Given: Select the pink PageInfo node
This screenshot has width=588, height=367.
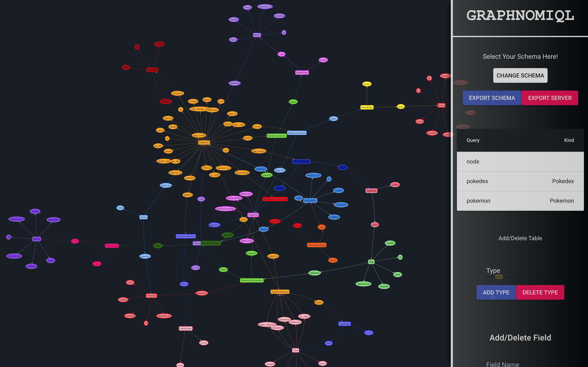Looking at the screenshot, I should 253,215.
